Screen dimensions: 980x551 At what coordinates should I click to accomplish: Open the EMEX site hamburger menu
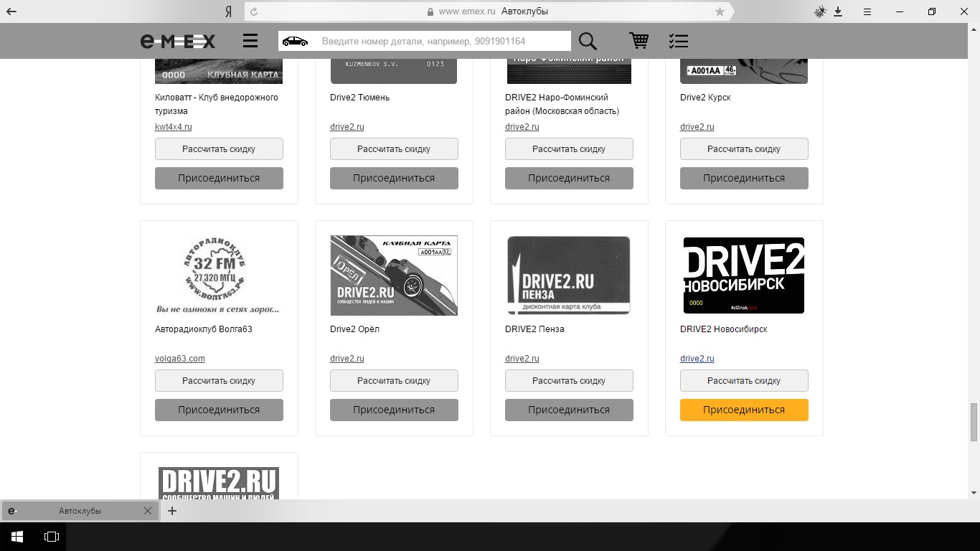(250, 41)
